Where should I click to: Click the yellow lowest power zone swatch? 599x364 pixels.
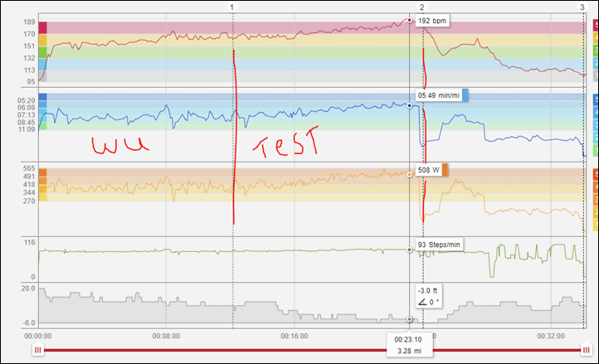coord(43,197)
